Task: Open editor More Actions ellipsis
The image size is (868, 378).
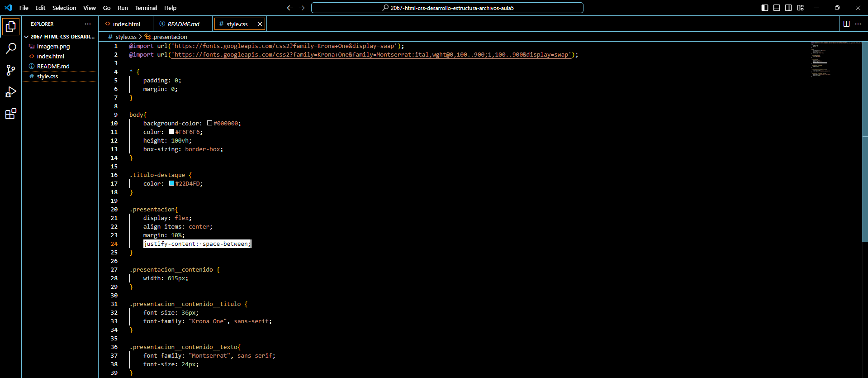Action: tap(858, 24)
